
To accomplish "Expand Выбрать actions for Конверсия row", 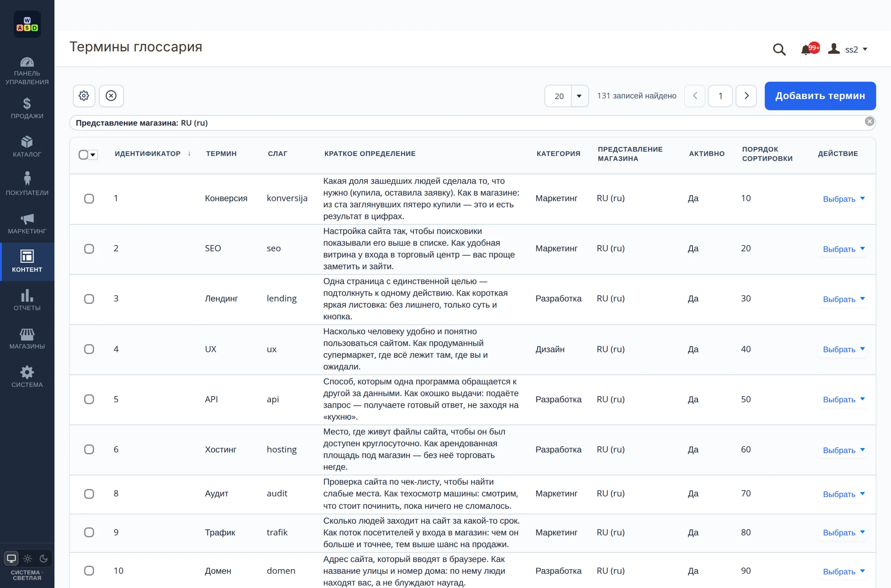I will (843, 199).
